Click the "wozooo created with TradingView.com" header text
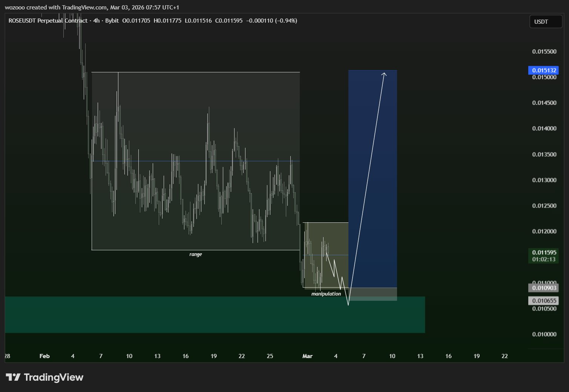 click(56, 8)
